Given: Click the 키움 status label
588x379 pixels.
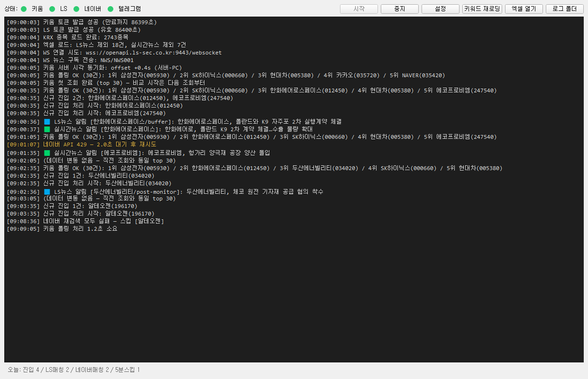Looking at the screenshot, I should click(37, 9).
